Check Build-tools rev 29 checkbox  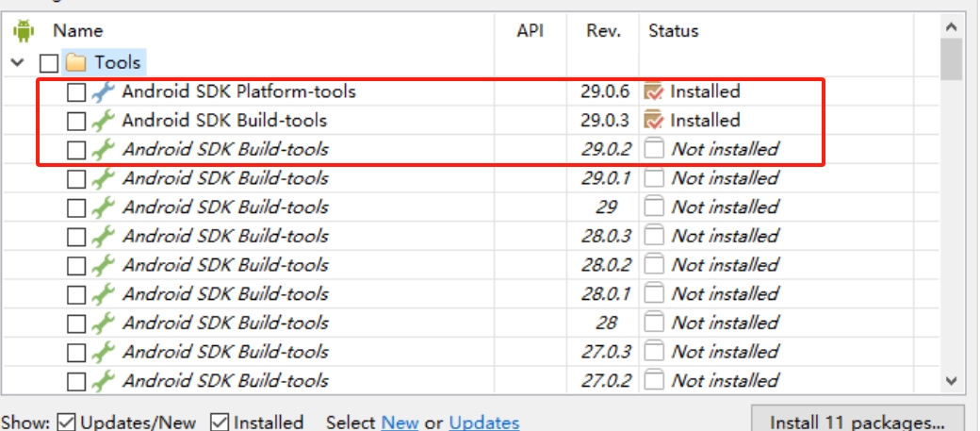coord(76,207)
